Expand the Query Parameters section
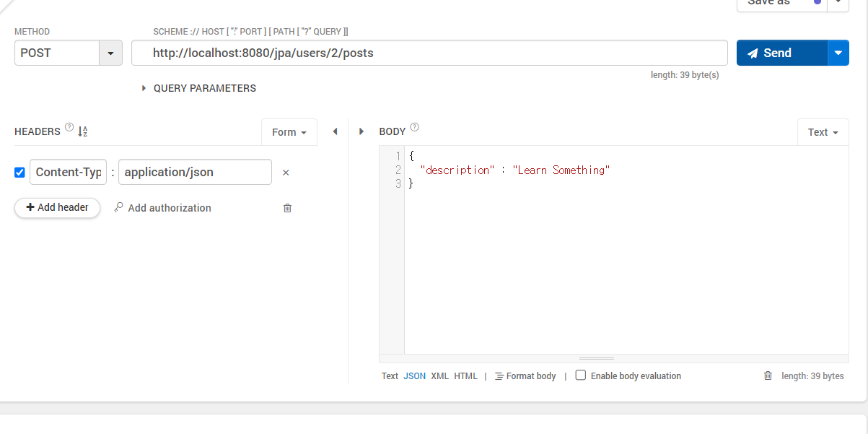 198,88
